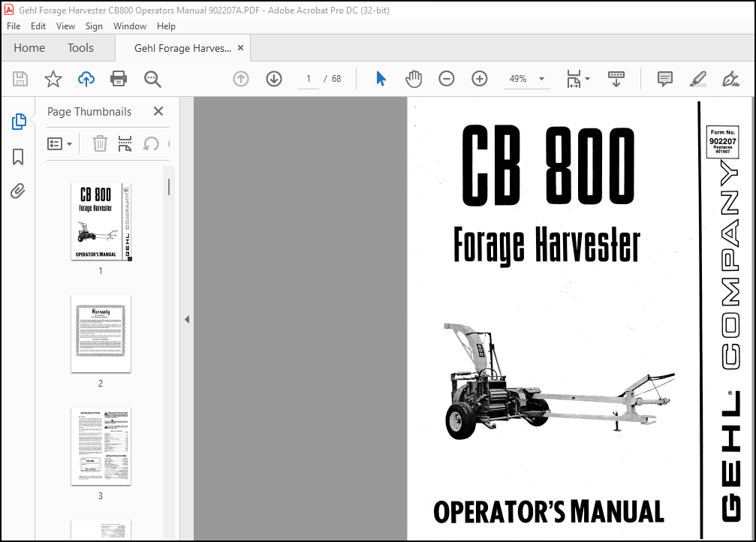This screenshot has width=756, height=542.
Task: Select the Gehl Forage Harves... document tab
Action: (x=182, y=48)
